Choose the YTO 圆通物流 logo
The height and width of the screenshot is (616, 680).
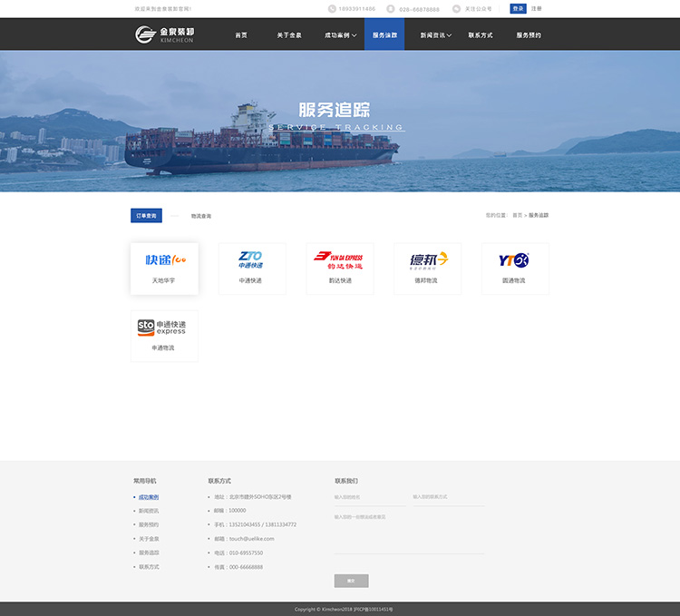pos(514,260)
